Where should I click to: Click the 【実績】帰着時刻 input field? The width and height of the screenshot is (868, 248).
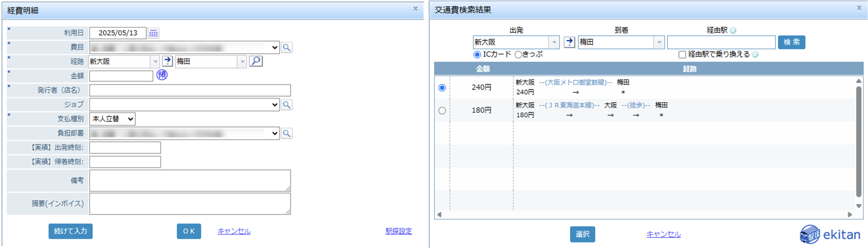125,162
